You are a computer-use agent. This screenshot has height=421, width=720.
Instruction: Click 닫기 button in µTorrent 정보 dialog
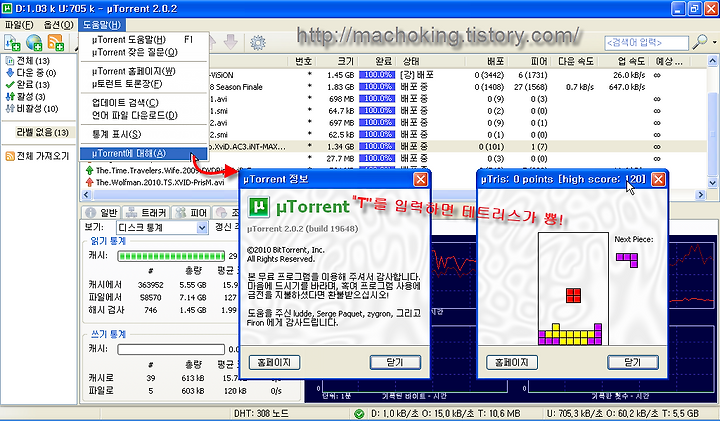coord(395,362)
